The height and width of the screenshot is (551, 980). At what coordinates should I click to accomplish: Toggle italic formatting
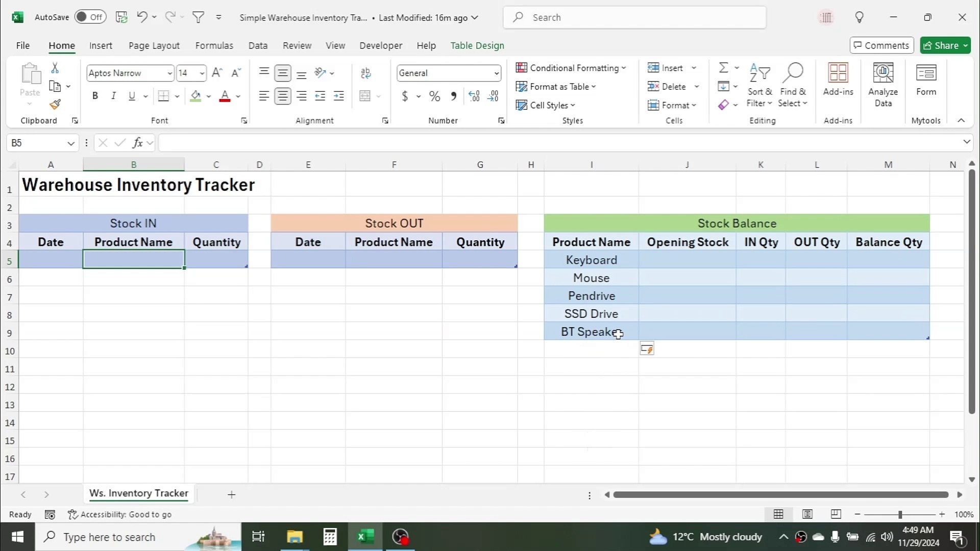pos(113,96)
